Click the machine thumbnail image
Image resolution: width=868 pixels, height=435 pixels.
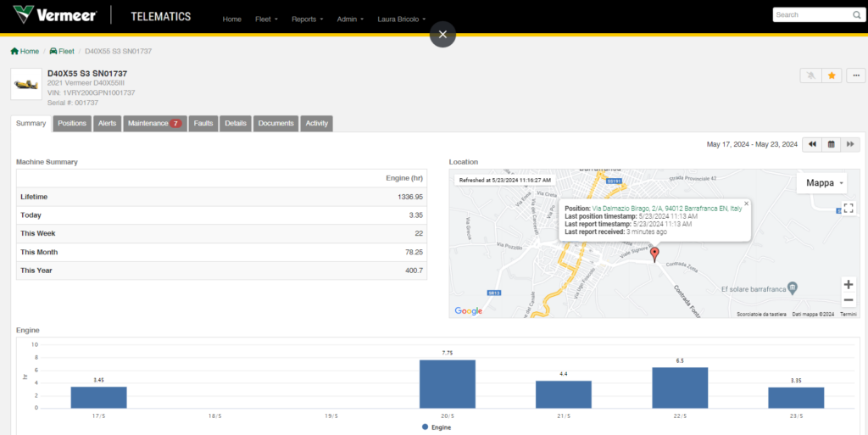pos(26,84)
